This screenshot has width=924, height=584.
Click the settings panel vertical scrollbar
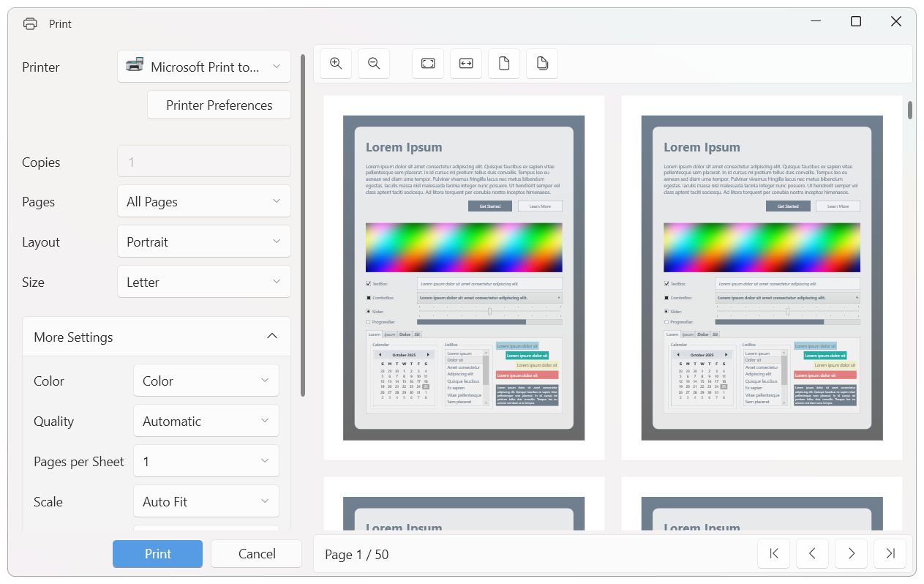303,224
